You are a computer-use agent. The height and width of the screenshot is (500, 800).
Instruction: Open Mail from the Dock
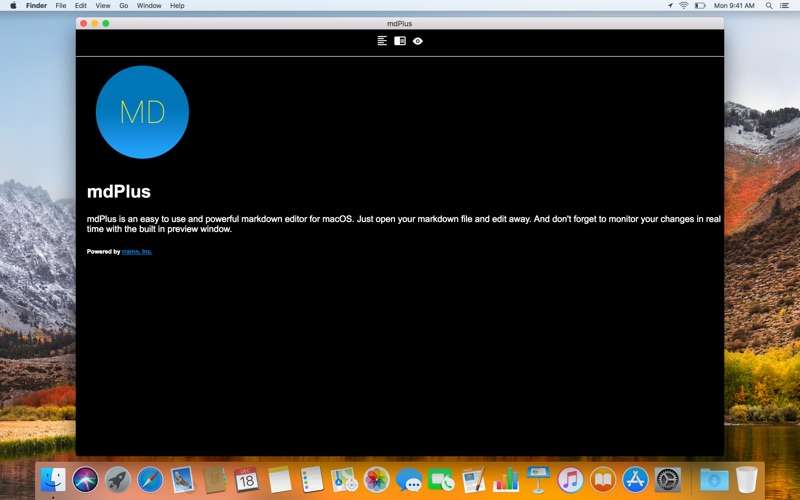tap(182, 480)
